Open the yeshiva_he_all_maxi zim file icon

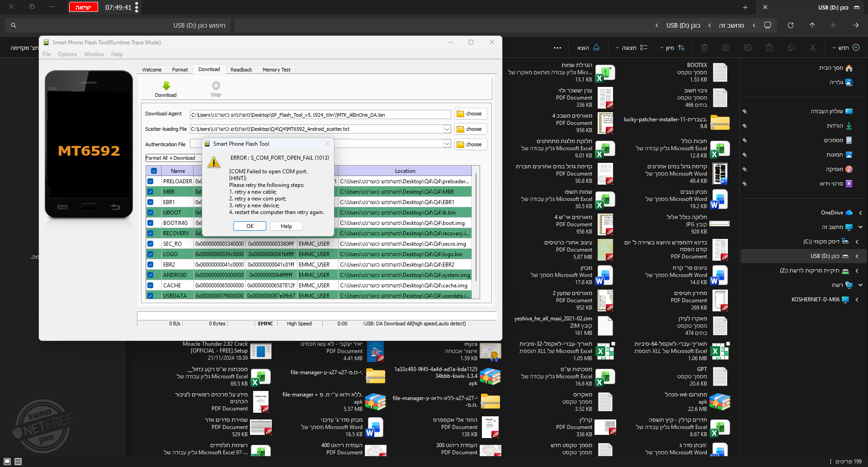coord(605,326)
